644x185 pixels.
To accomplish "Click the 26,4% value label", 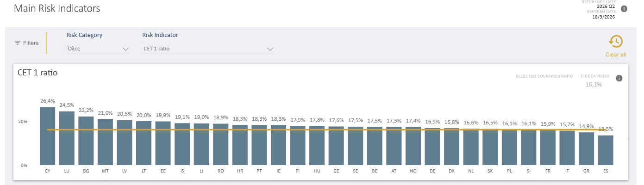I will [x=48, y=101].
